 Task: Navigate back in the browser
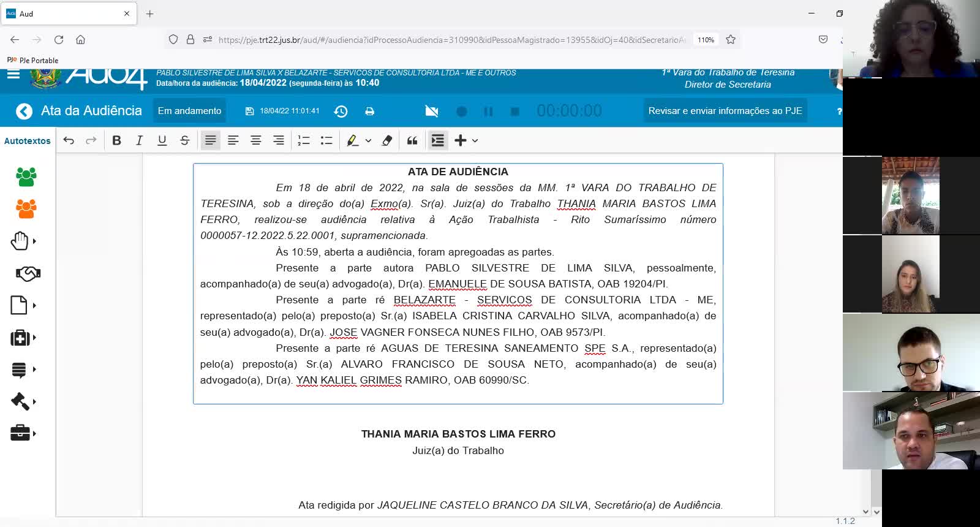coord(15,40)
